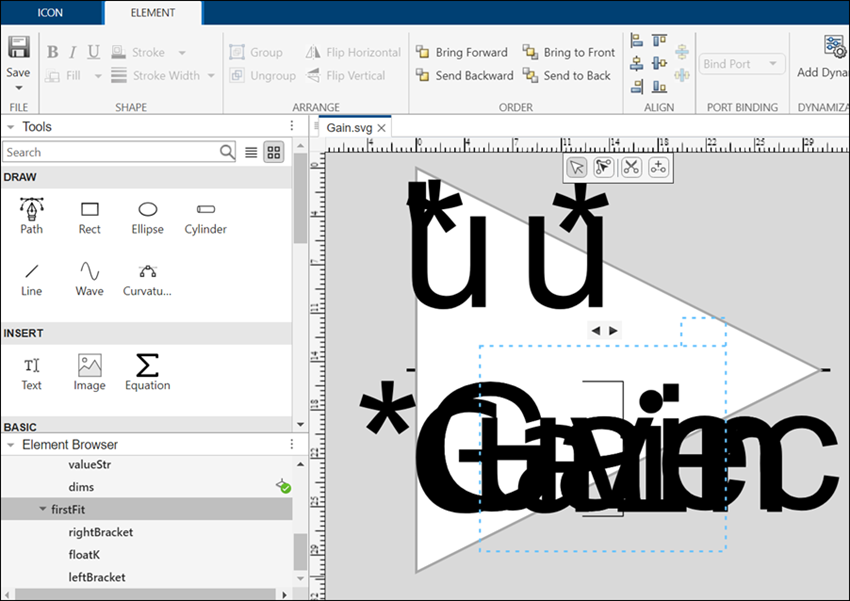Click Send to Back

566,75
